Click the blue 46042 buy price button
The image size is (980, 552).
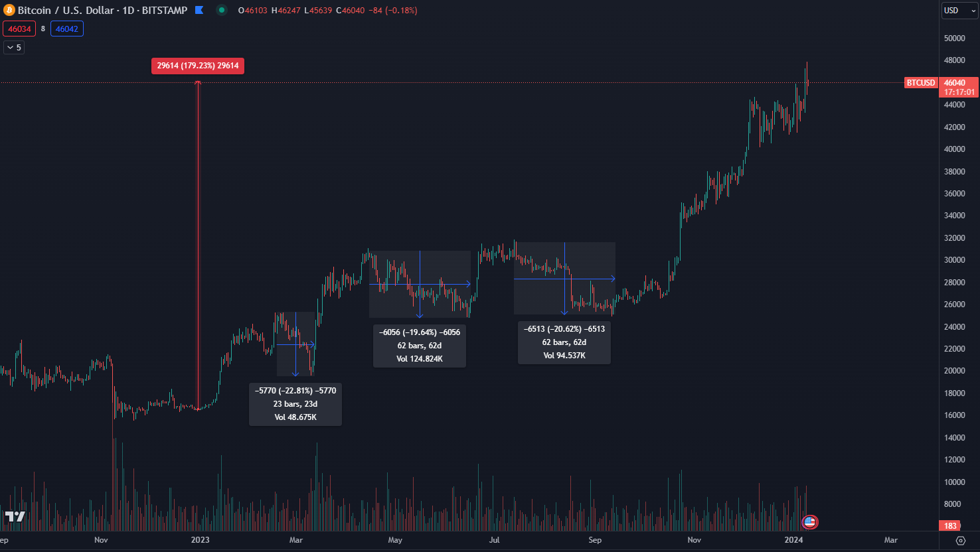67,29
